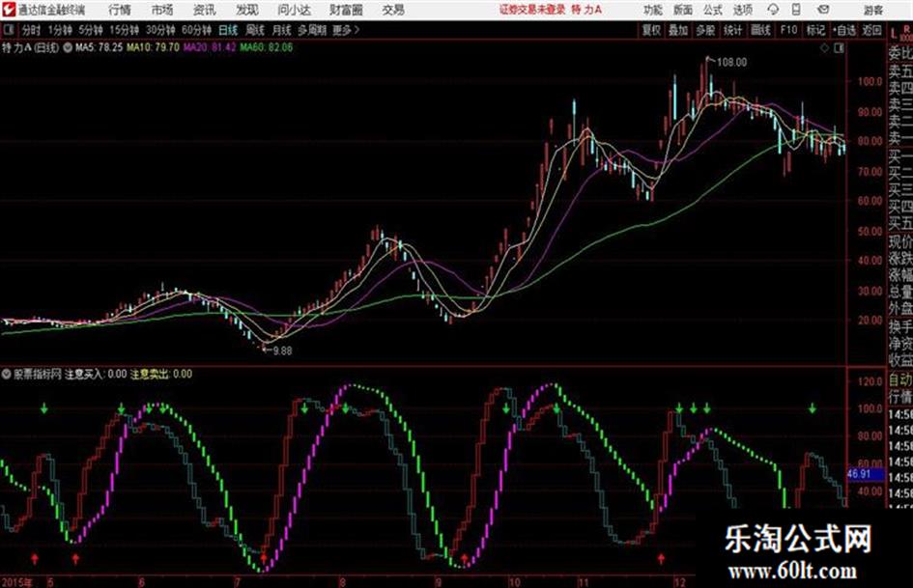Click the 返回 back button
Screen dimensions: 913x588
coord(871,30)
